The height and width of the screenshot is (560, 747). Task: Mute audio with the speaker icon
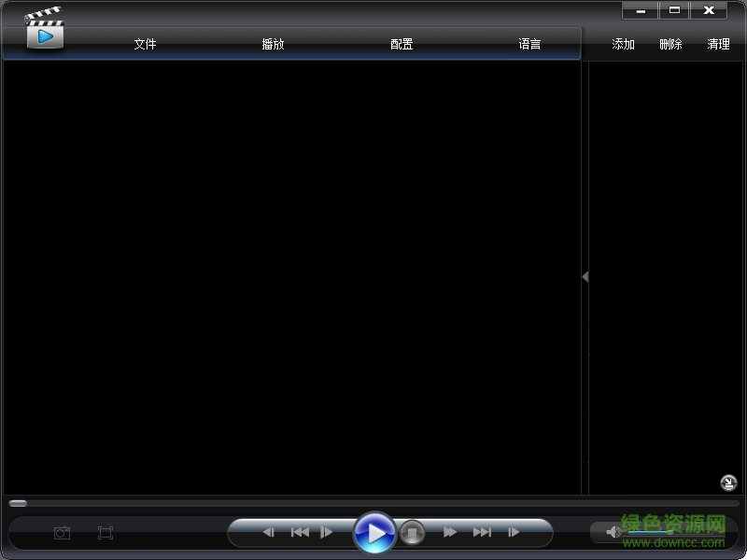(612, 532)
